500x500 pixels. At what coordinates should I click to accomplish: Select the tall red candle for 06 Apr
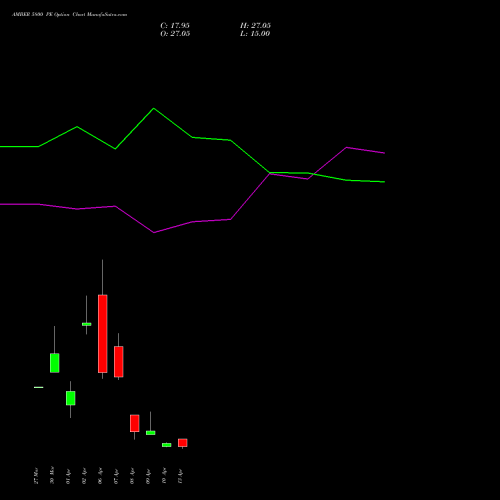click(103, 334)
